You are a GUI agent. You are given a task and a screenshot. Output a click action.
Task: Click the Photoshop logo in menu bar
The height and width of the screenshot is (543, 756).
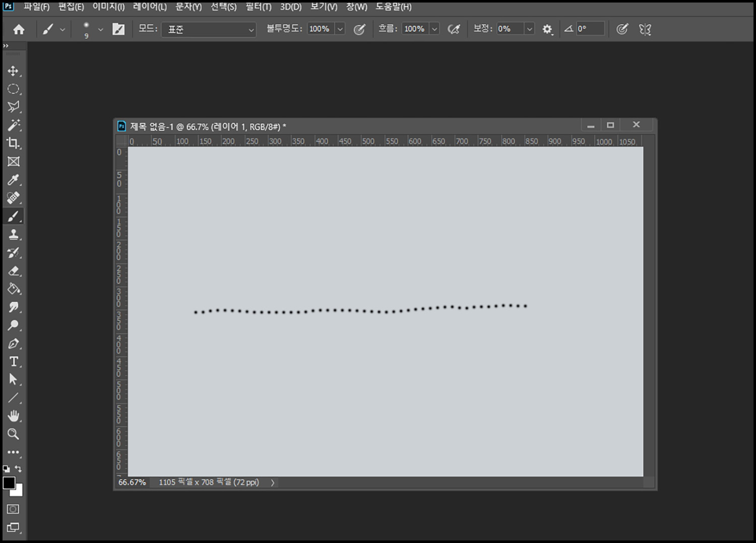pyautogui.click(x=9, y=7)
